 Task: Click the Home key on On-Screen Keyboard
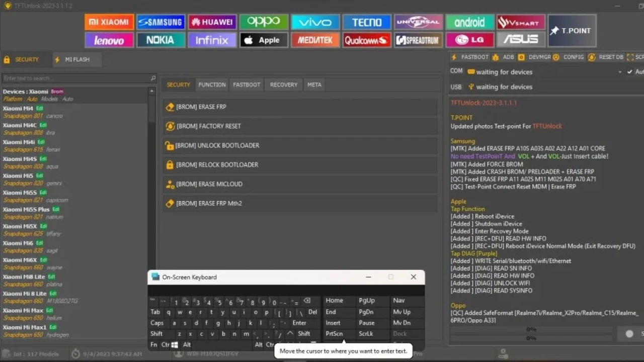tap(338, 301)
